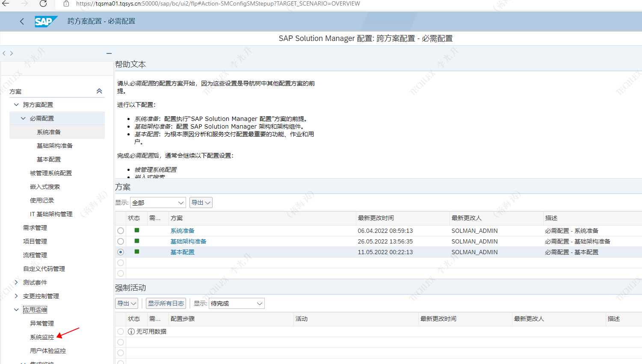The image size is (642, 364).
Task: Reload the page with browser refresh icon
Action: click(43, 4)
